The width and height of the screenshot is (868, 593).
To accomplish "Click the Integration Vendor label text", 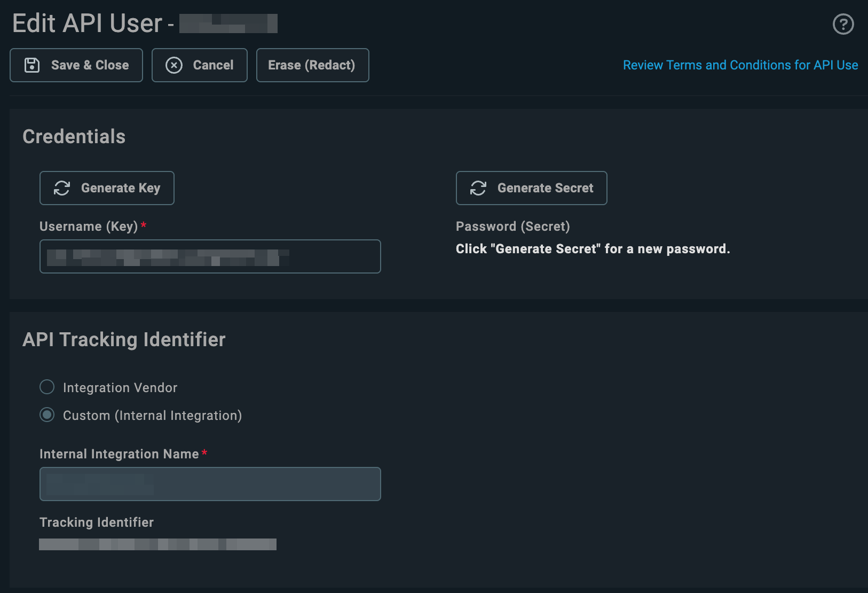I will pos(120,388).
